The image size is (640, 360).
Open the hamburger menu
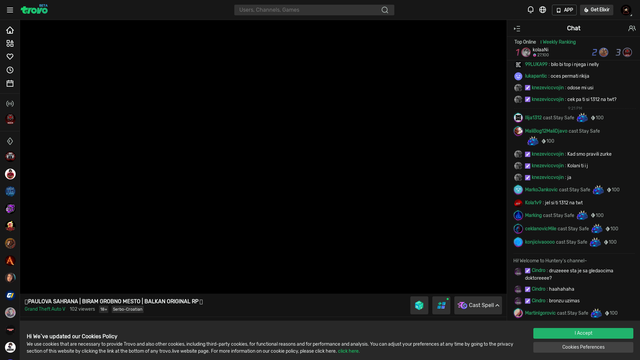coord(10,10)
